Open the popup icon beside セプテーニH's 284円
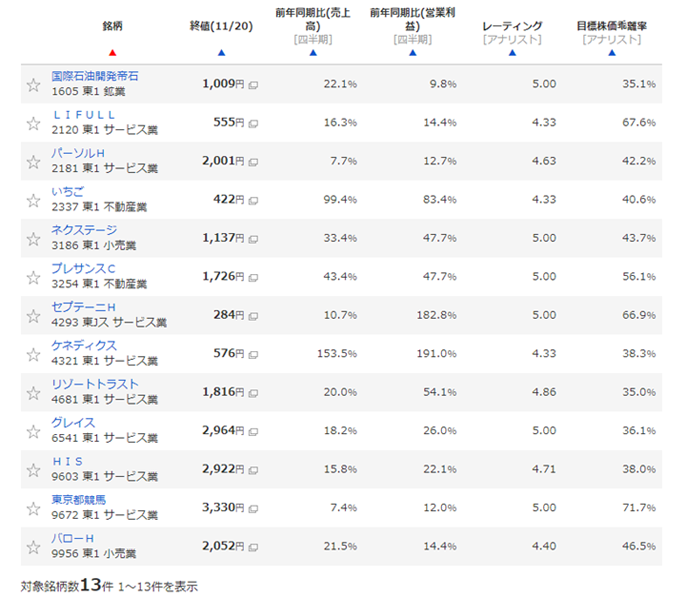The height and width of the screenshot is (600, 680). (x=253, y=316)
